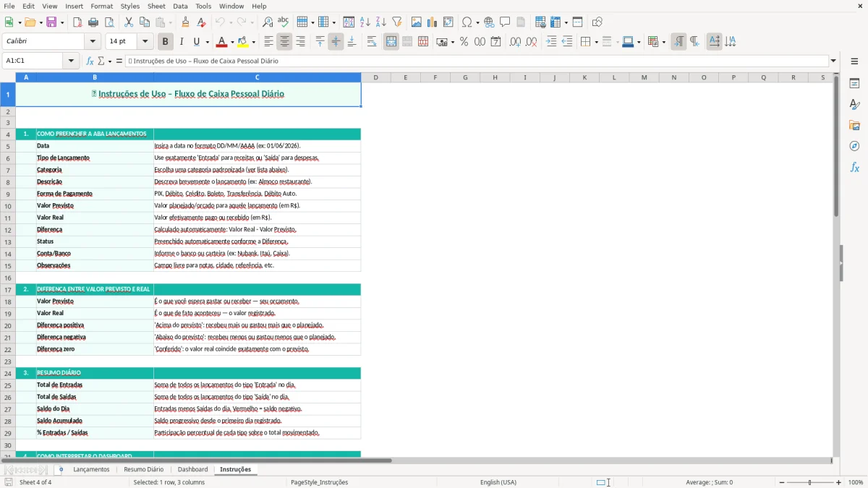Click the Formula equals button

pos(119,61)
